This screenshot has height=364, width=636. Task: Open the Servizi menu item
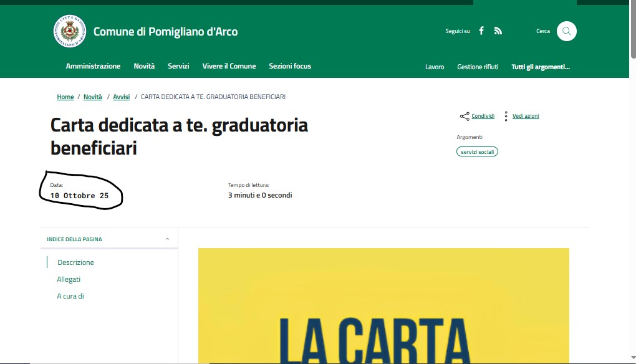(178, 66)
